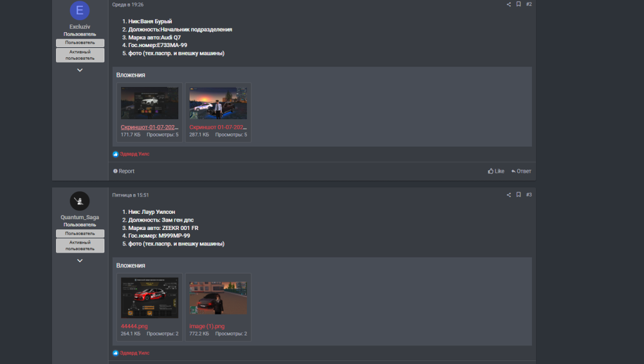Click share icon on post #2
Image resolution: width=644 pixels, height=364 pixels.
(509, 5)
